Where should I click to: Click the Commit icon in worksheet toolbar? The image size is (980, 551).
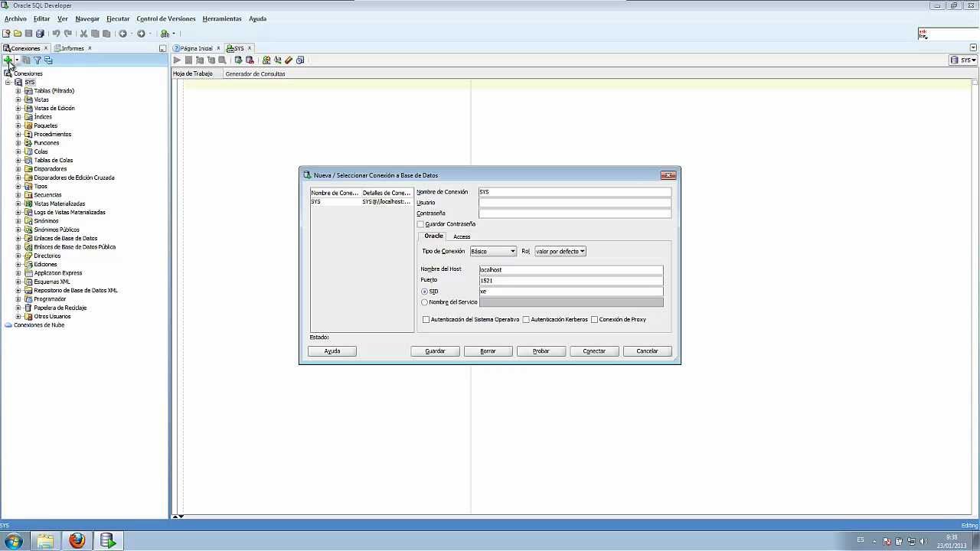point(238,60)
